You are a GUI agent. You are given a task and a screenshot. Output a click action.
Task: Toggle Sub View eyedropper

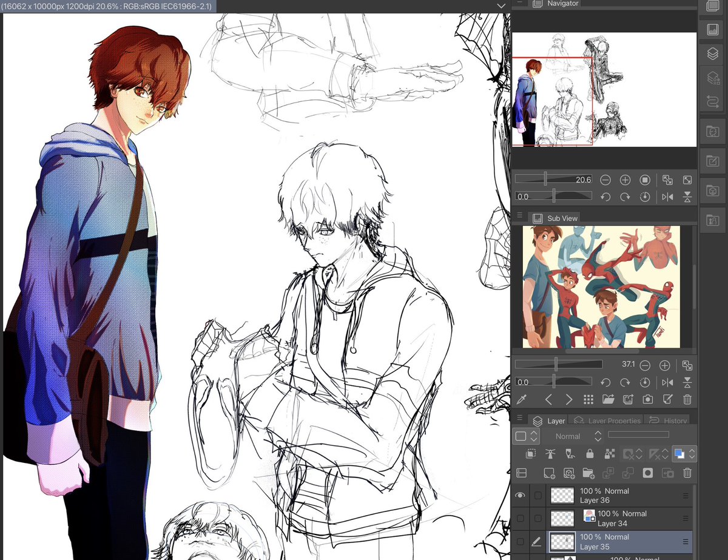(521, 400)
